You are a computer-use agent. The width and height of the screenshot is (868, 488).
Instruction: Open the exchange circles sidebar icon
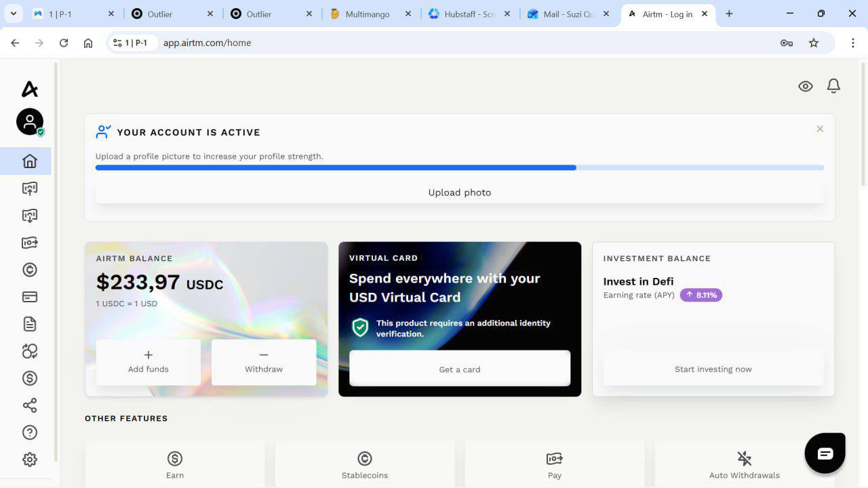[x=30, y=351]
